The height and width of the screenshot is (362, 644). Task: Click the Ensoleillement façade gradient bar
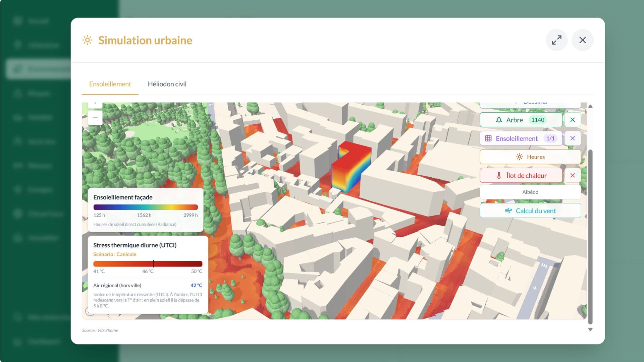pos(146,207)
